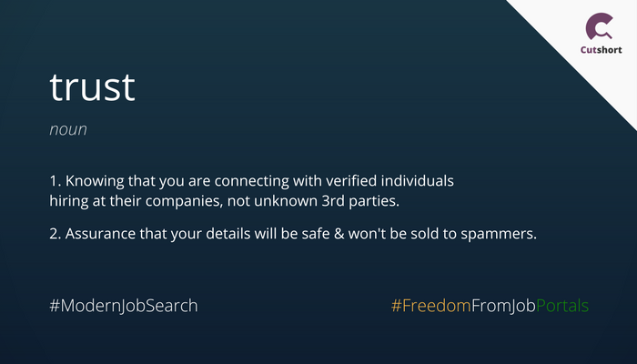Open the #ModernJobSearch hashtag

[124, 306]
